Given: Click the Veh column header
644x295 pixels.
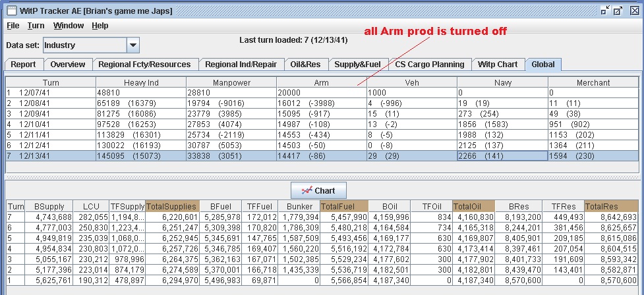Looking at the screenshot, I should click(412, 82).
